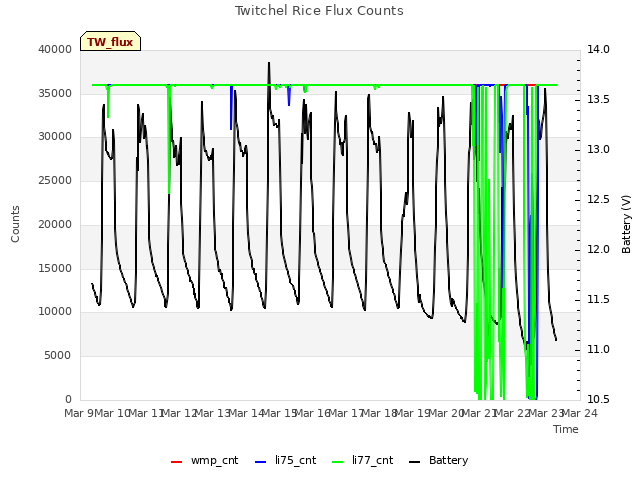Click the Mar 12 date tick label
640x480 pixels.
pos(180,413)
